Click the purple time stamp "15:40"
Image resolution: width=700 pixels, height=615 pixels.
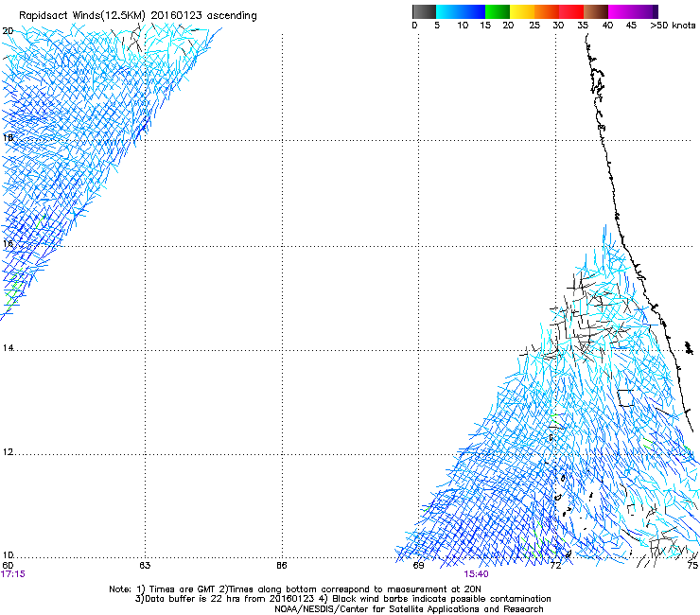(x=476, y=574)
